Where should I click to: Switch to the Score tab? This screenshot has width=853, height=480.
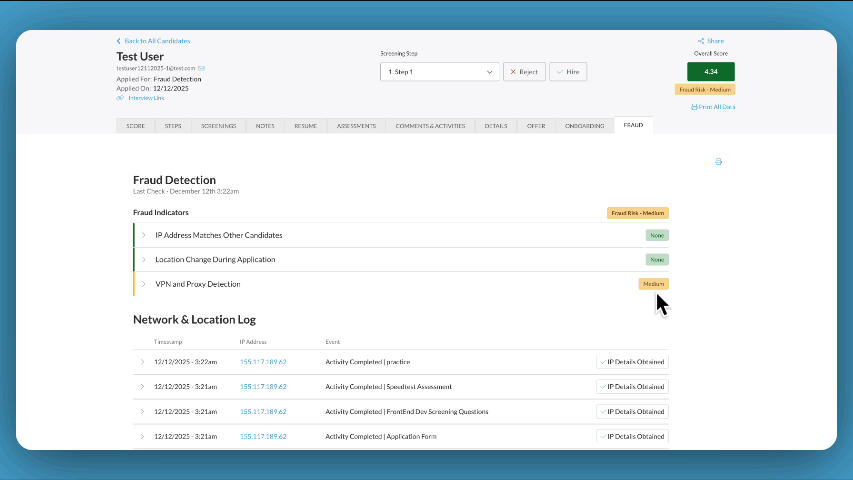135,126
